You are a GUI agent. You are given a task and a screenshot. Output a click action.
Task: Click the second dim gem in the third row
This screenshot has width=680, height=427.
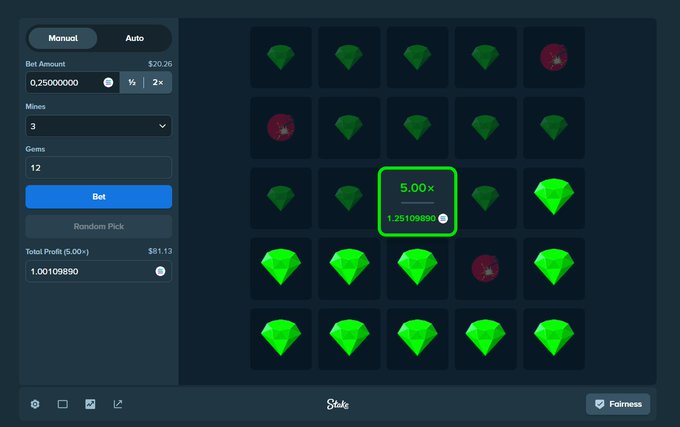coord(349,198)
